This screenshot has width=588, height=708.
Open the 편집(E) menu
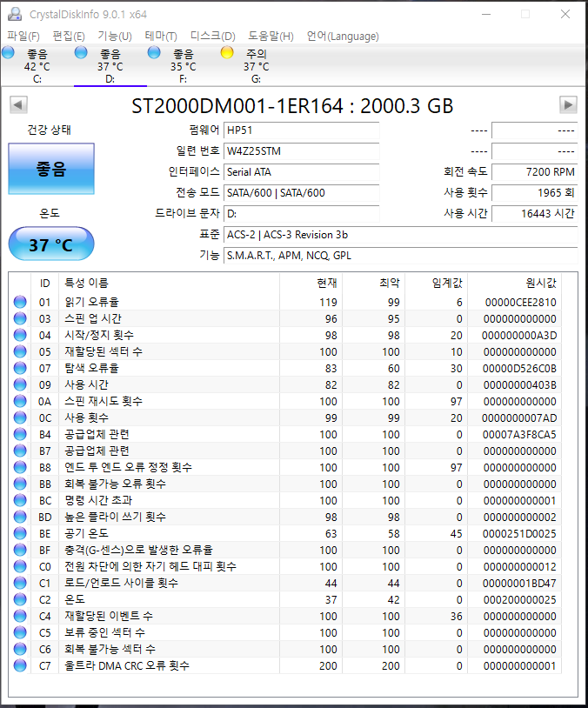pyautogui.click(x=69, y=37)
